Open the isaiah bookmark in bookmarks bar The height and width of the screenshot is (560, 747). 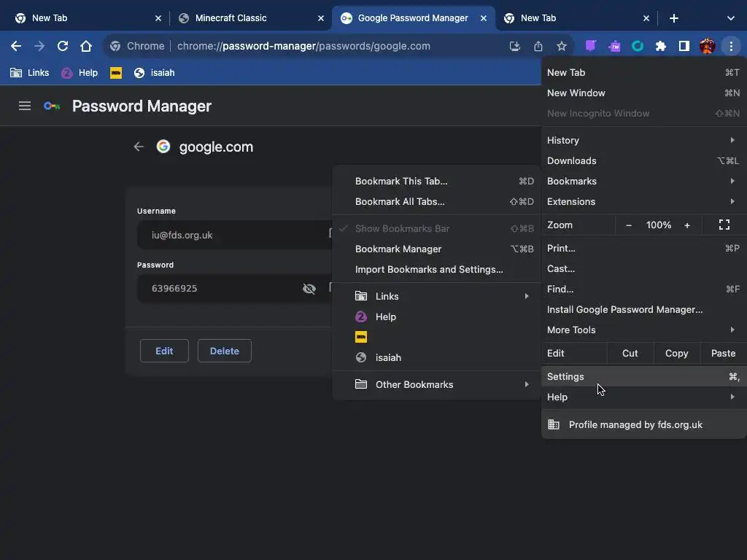click(x=155, y=73)
